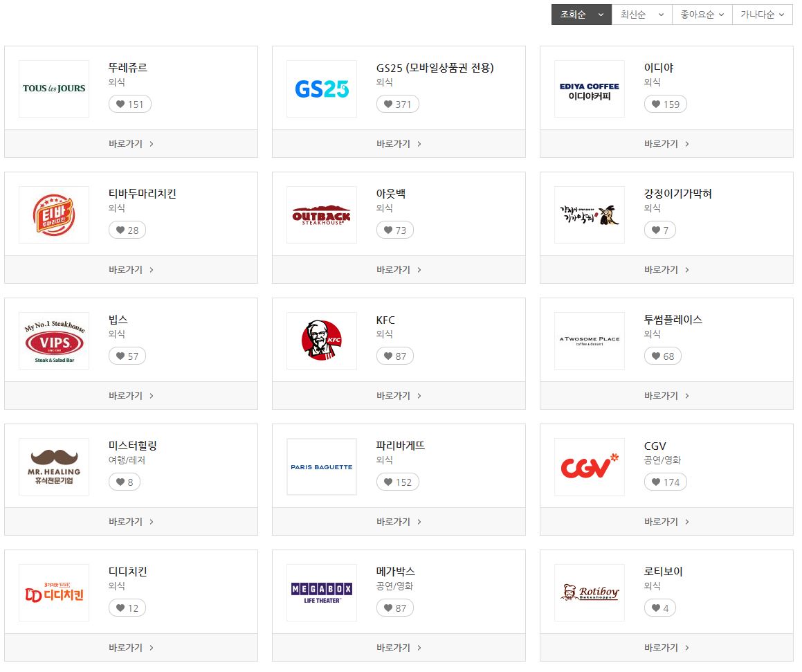Click the Mr. Healing mustache logo
This screenshot has height=672, width=802.
tap(54, 466)
